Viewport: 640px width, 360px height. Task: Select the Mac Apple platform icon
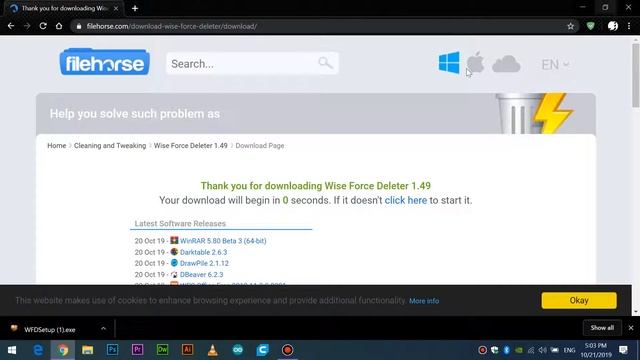476,62
